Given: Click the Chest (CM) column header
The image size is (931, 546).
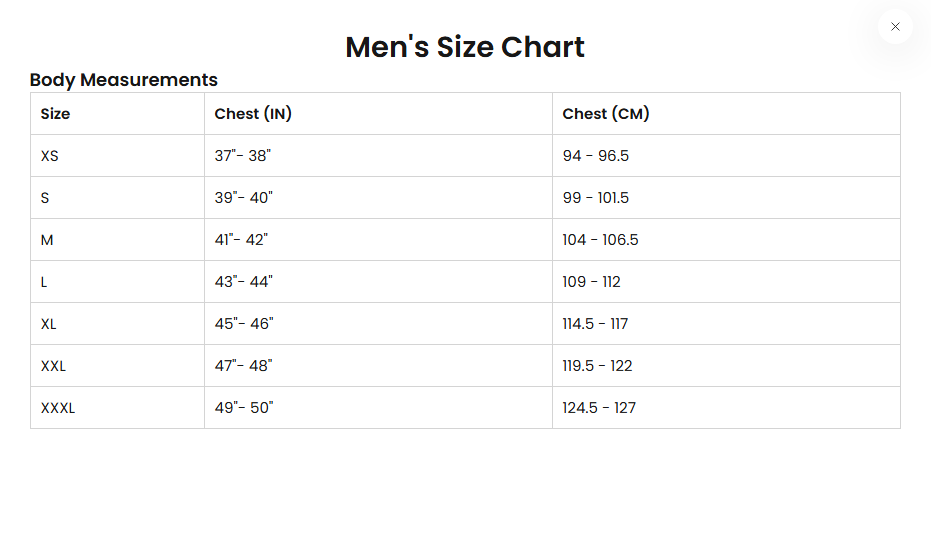Looking at the screenshot, I should click(606, 114).
